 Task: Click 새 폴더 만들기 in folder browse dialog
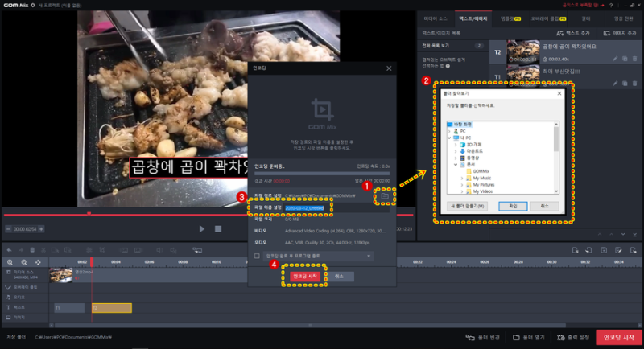[467, 206]
